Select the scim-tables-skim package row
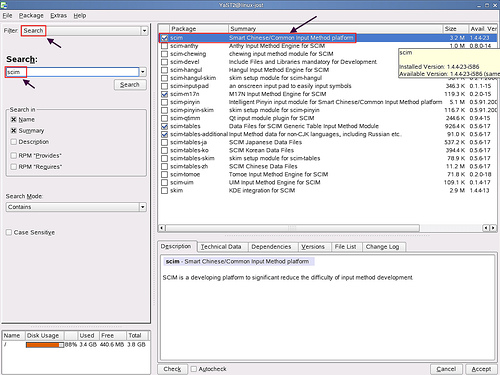The height and width of the screenshot is (375, 500). coord(328,158)
